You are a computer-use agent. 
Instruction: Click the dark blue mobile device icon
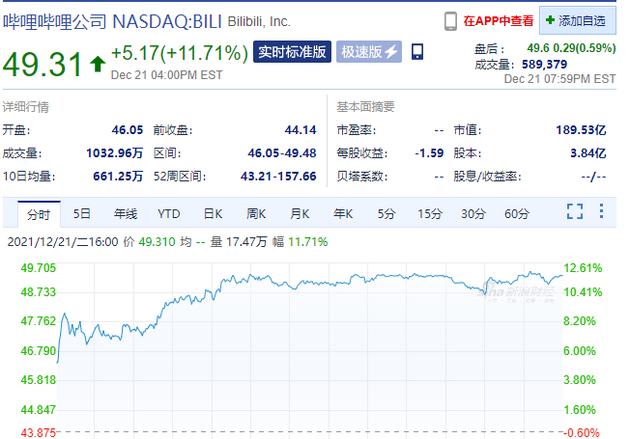coord(417,52)
